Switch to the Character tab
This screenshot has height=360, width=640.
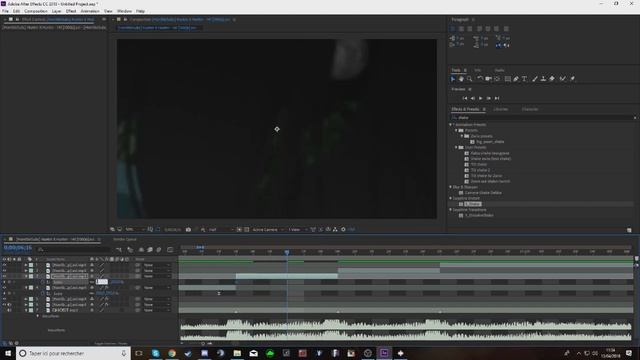530,109
